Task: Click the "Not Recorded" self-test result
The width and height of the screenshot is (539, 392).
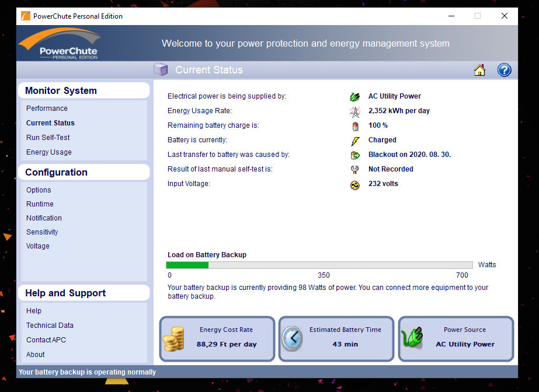Action: (391, 169)
